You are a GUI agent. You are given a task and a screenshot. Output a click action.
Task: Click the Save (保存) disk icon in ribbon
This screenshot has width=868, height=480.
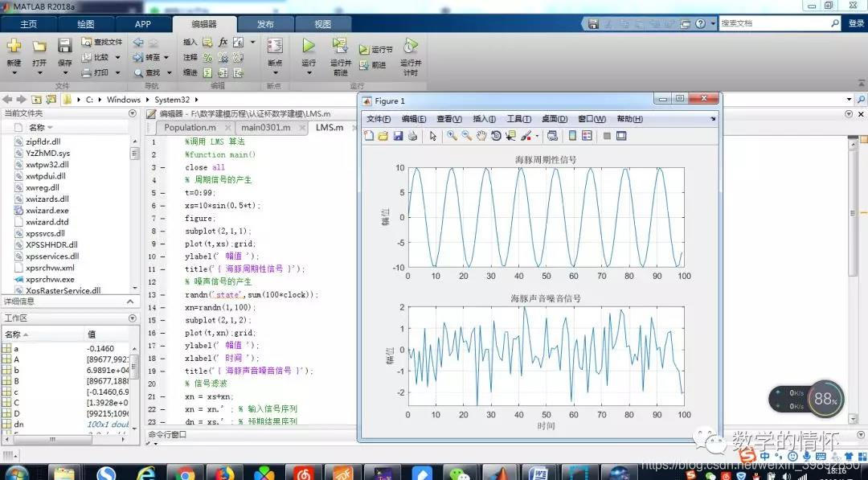(65, 47)
